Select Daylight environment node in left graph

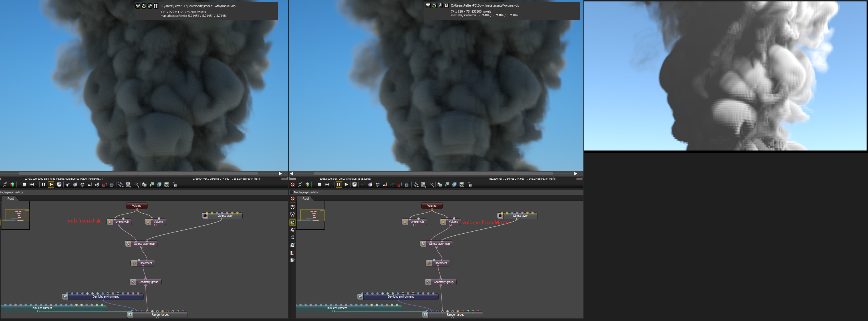pyautogui.click(x=106, y=297)
